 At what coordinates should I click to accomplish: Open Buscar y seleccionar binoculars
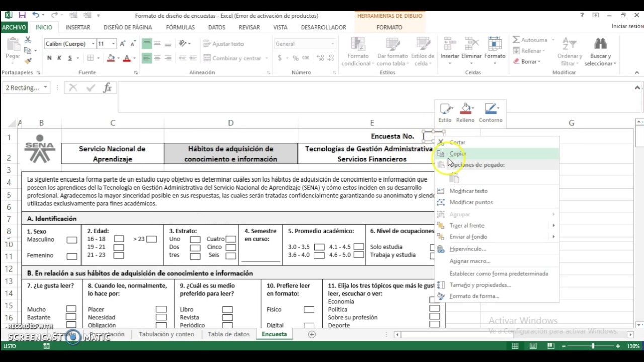tap(600, 44)
